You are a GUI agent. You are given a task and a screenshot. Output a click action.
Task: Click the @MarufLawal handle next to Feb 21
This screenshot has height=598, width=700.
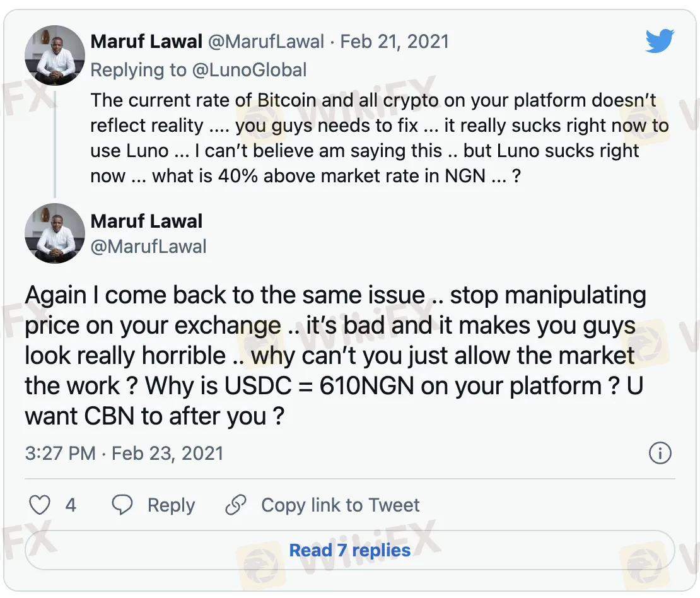pos(265,42)
